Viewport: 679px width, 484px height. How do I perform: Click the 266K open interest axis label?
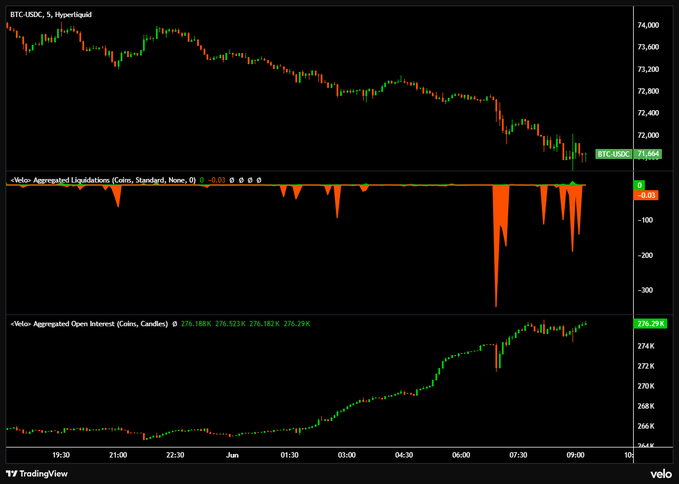coord(646,426)
